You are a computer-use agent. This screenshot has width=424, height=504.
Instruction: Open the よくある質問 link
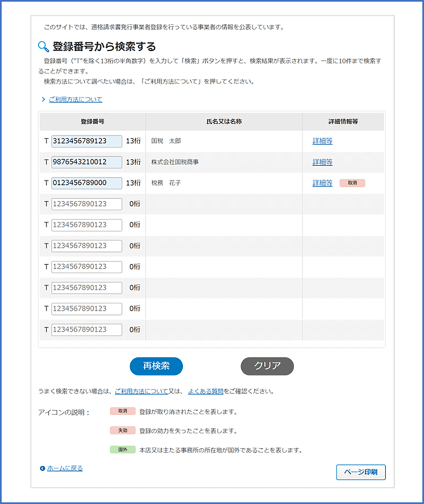click(206, 392)
